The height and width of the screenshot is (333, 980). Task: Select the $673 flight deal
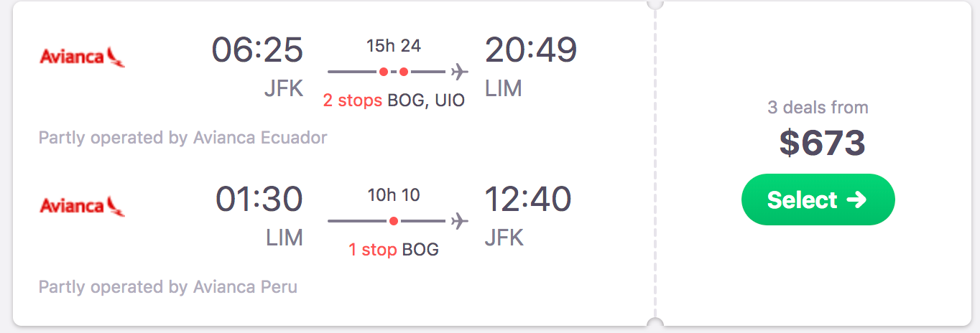pyautogui.click(x=818, y=200)
